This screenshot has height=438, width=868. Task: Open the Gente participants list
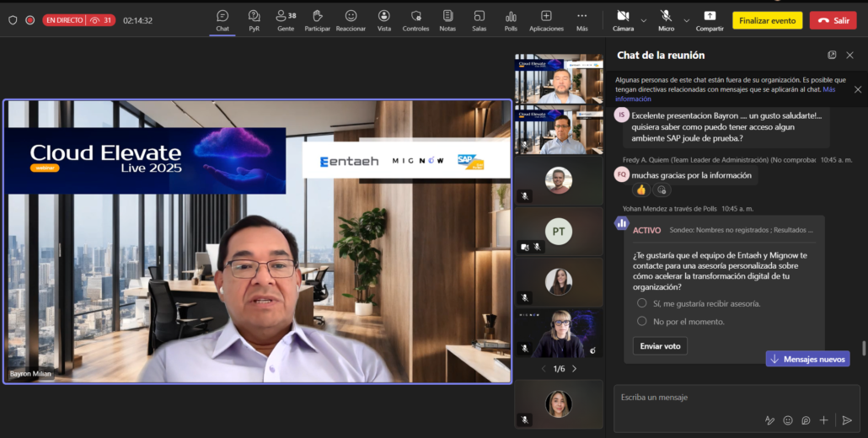click(x=286, y=19)
